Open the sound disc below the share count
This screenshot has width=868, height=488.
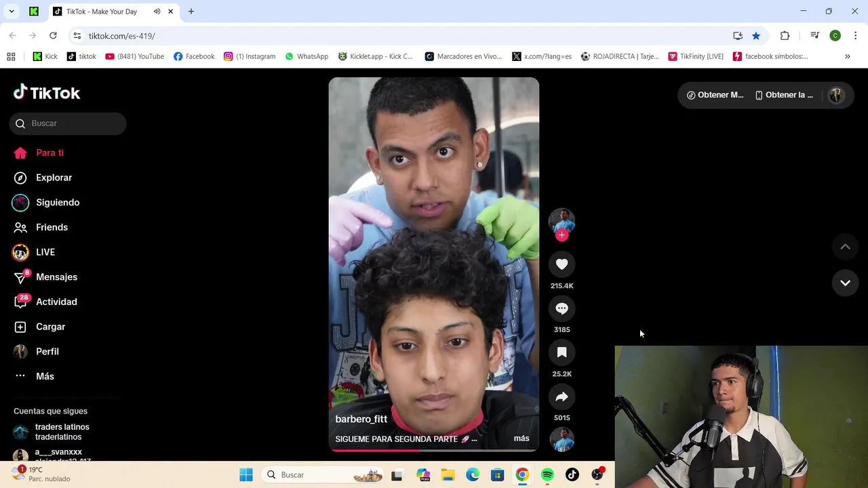point(561,440)
